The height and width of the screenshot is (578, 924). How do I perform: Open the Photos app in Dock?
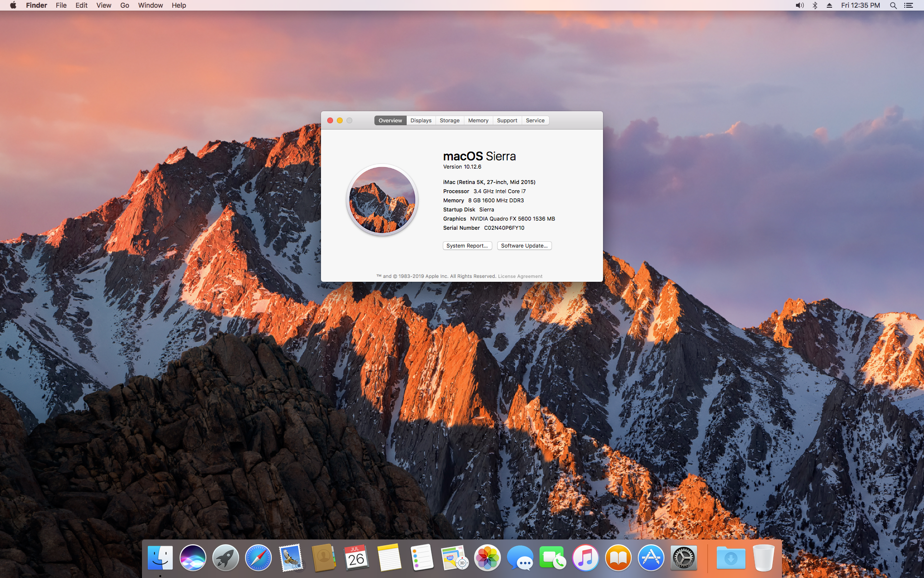(488, 558)
